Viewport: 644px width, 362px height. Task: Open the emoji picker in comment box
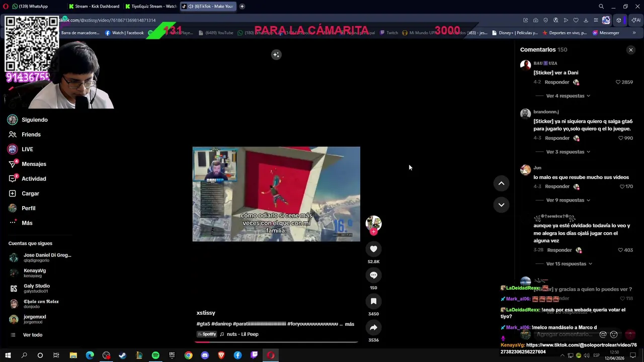(x=614, y=334)
